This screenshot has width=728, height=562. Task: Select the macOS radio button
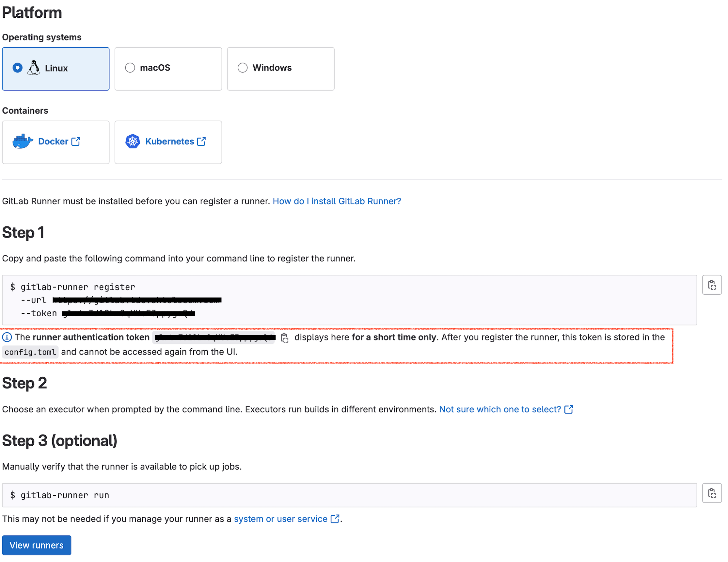coord(130,68)
